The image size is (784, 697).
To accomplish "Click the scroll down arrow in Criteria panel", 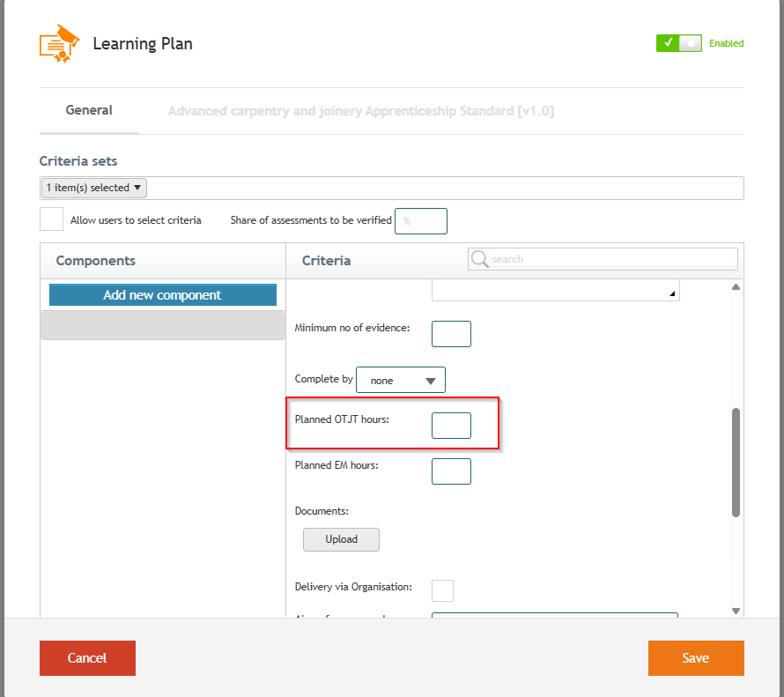I will pyautogui.click(x=736, y=611).
